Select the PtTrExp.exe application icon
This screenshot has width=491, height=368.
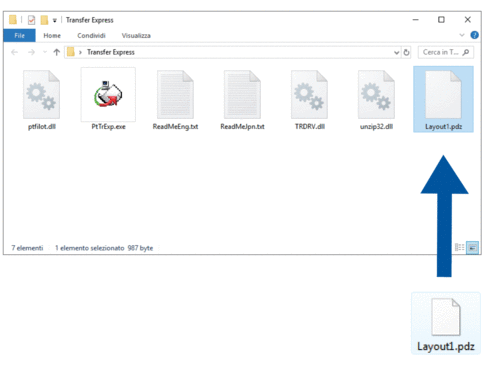click(x=108, y=94)
